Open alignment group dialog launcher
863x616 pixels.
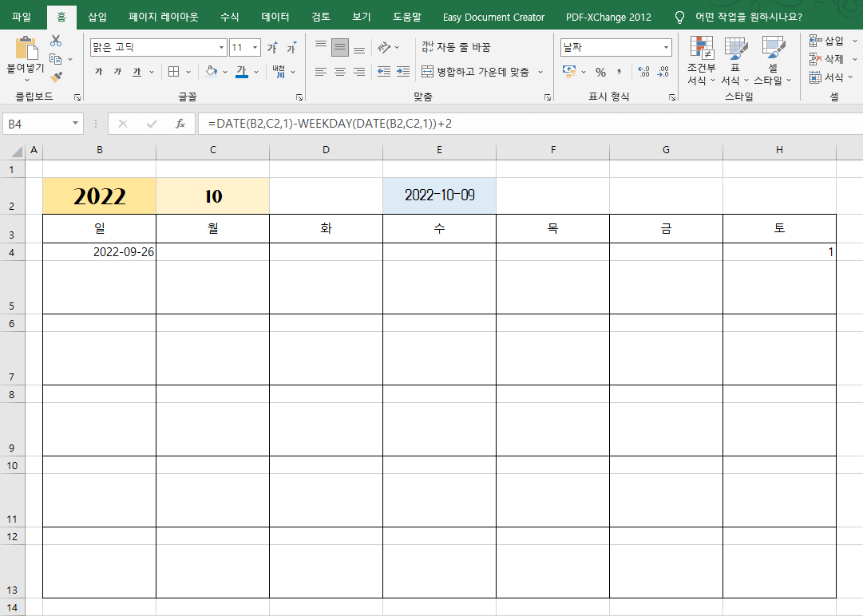coord(547,97)
